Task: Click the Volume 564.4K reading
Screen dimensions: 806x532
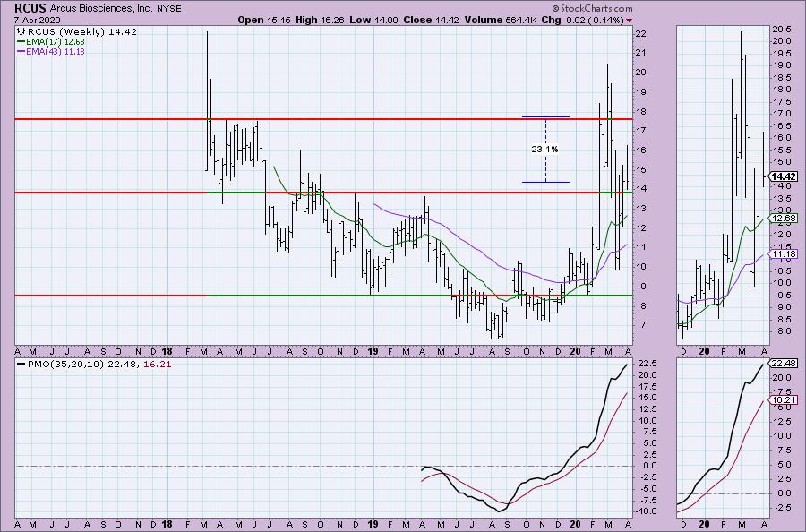Action: coord(502,20)
